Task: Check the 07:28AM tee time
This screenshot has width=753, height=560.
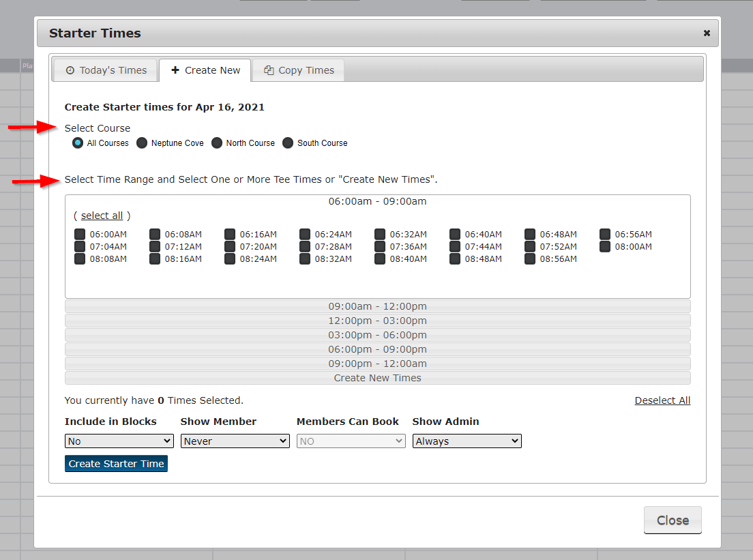Action: click(x=304, y=246)
